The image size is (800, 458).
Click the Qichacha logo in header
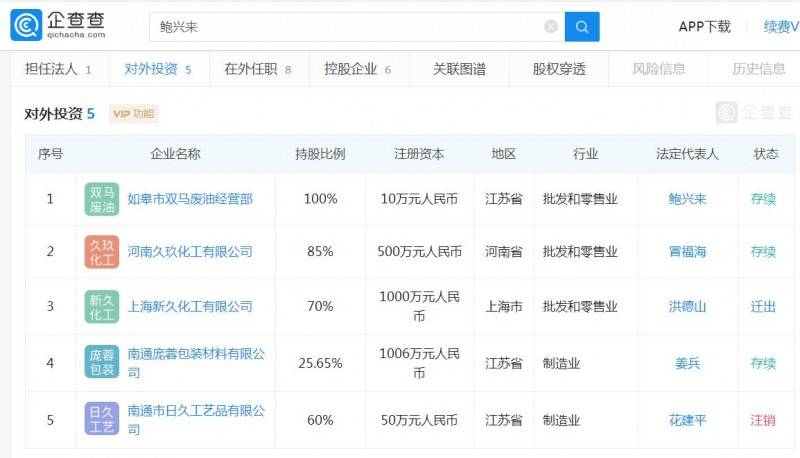point(57,25)
